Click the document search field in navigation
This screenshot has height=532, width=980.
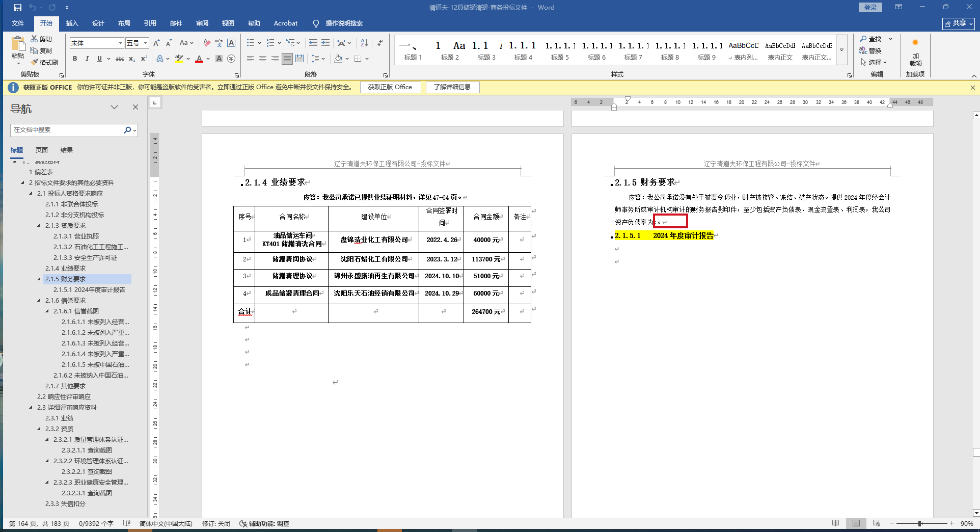coord(66,130)
